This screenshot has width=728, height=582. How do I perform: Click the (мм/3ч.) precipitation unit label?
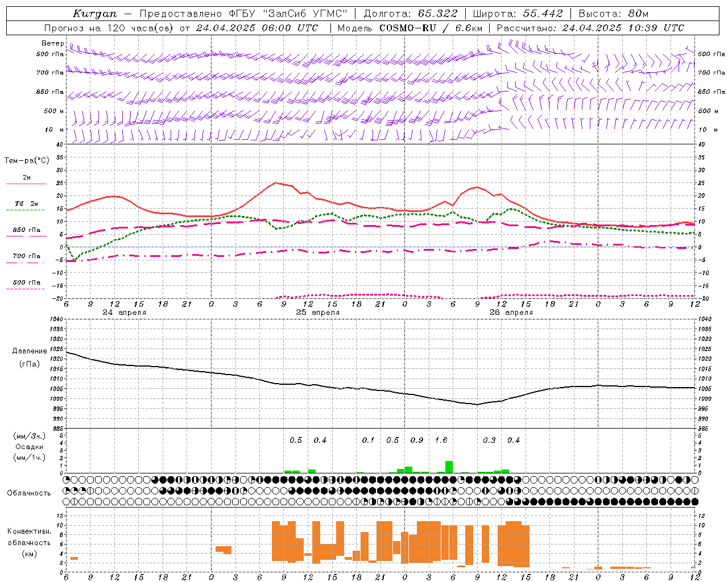click(30, 436)
